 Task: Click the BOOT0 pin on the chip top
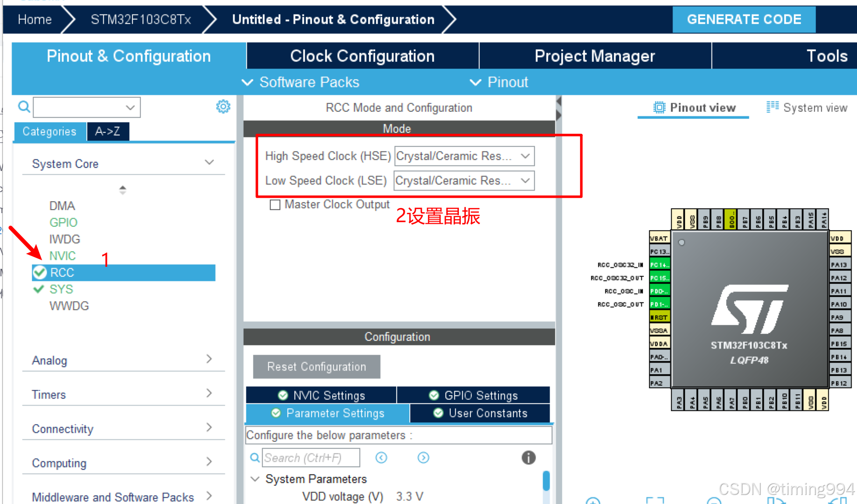pyautogui.click(x=731, y=219)
